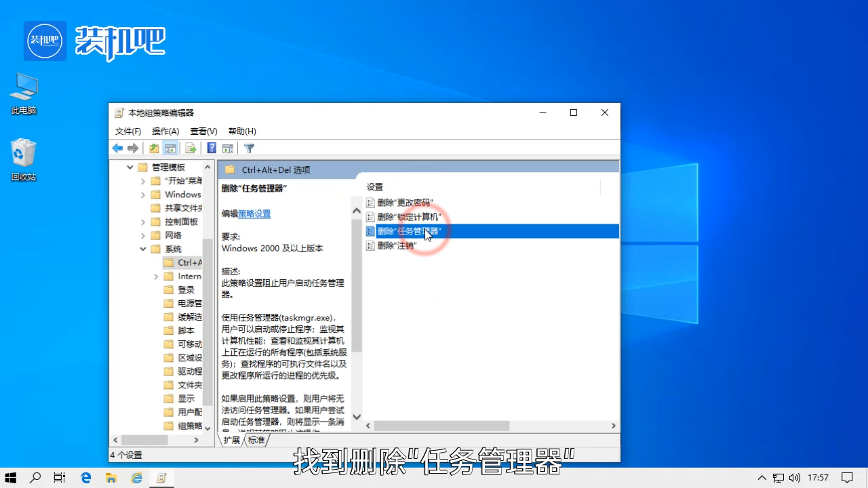Collapse the 系统 tree node
Image resolution: width=868 pixels, height=488 pixels.
tap(143, 249)
